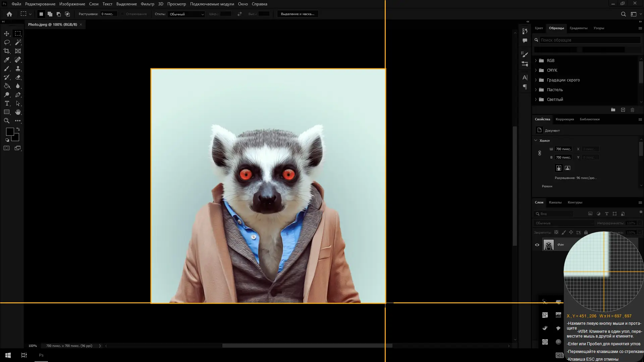The height and width of the screenshot is (362, 644).
Task: Select the Lasso tool
Action: (x=7, y=42)
